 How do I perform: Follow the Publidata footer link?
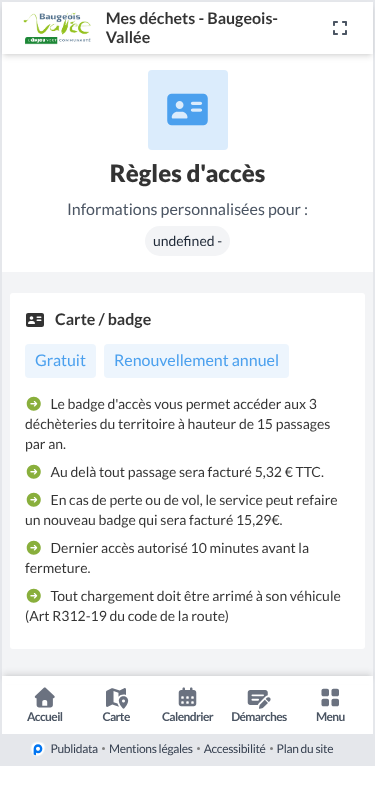click(74, 749)
